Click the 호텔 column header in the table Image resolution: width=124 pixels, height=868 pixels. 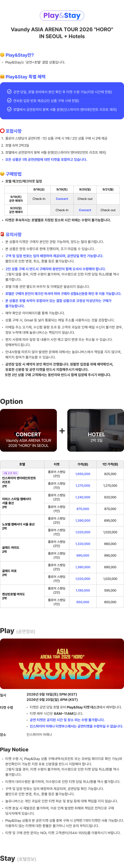coord(22,464)
